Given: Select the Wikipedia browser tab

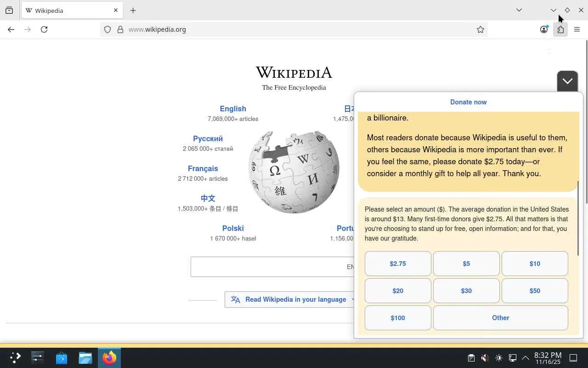Looking at the screenshot, I should [x=72, y=11].
